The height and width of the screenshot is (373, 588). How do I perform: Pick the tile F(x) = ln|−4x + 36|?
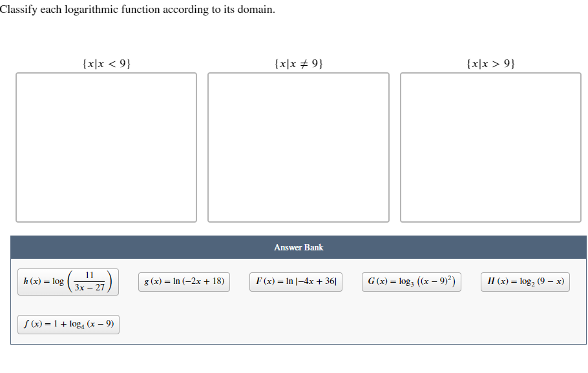(x=295, y=281)
